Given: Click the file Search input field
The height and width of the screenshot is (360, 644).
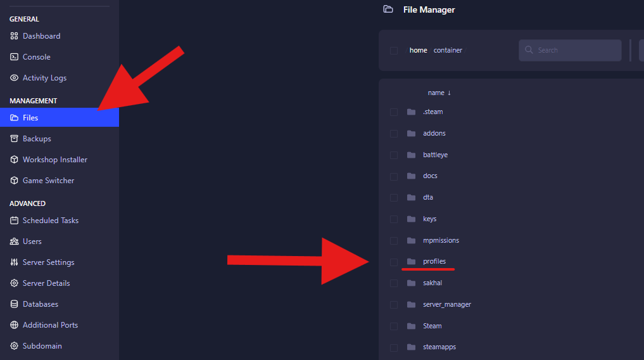Looking at the screenshot, I should [x=575, y=50].
